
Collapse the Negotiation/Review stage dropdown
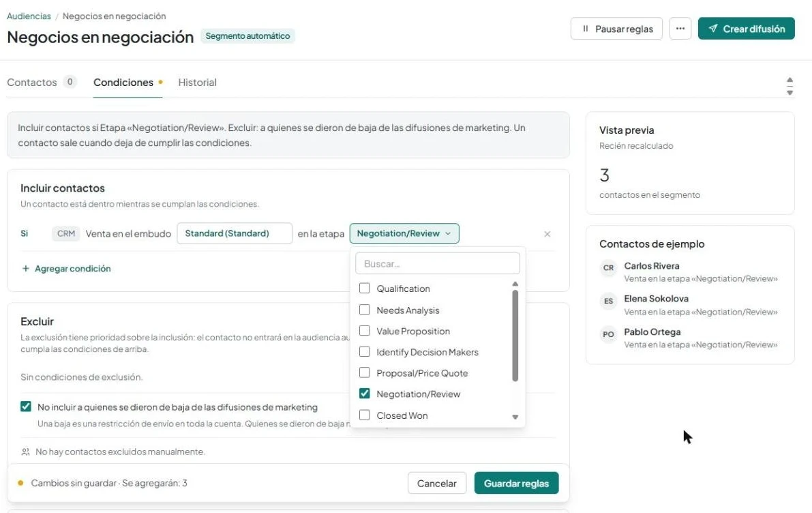[404, 233]
